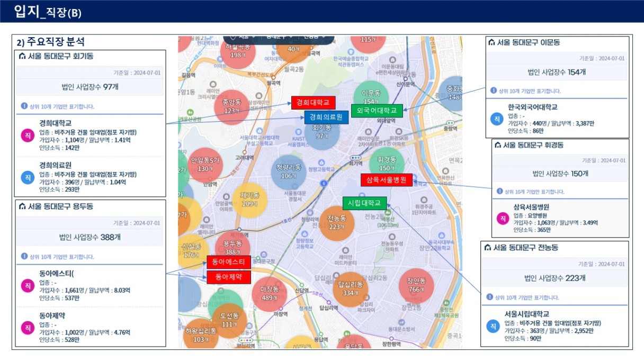Open the 제기동 209개 cluster bubble
The width and height of the screenshot is (644, 362).
249,199
